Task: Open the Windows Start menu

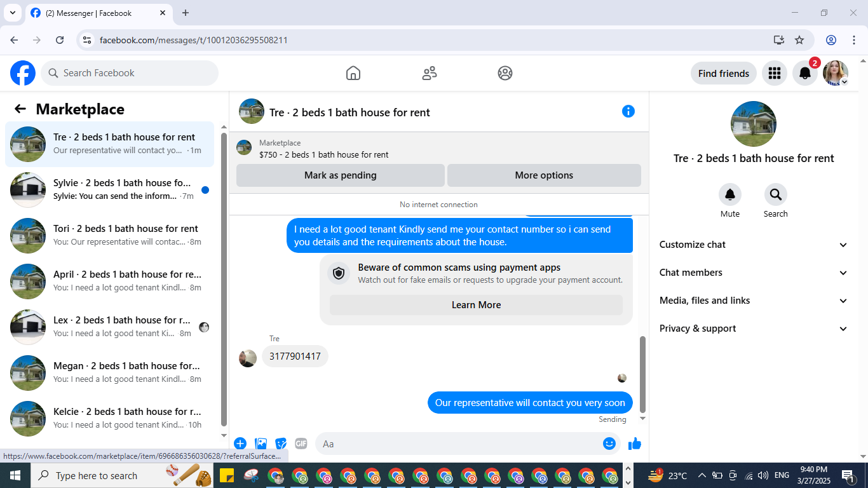Action: pyautogui.click(x=15, y=475)
